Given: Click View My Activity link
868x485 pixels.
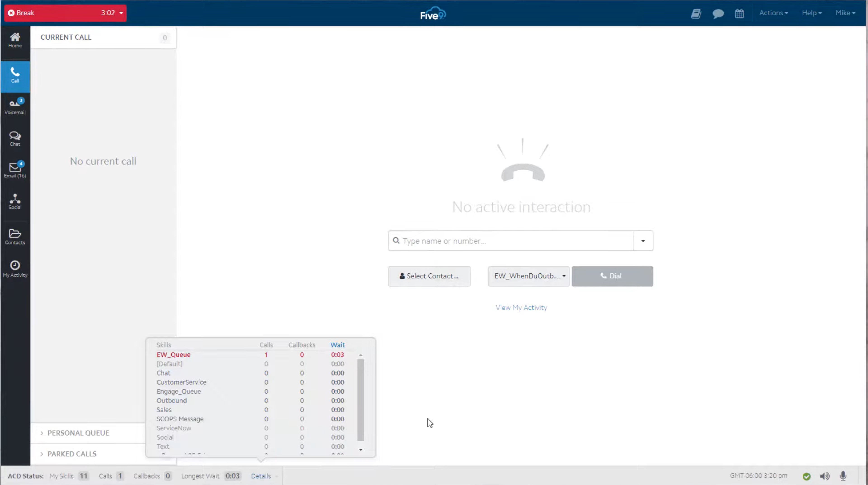Looking at the screenshot, I should 521,307.
